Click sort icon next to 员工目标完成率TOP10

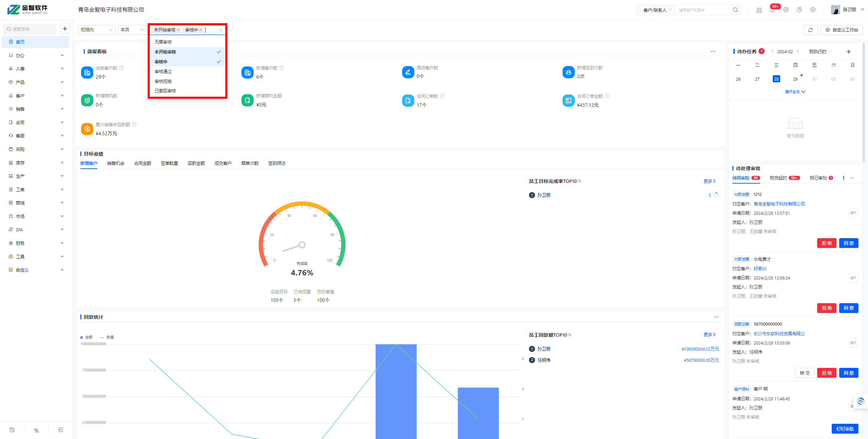pyautogui.click(x=579, y=181)
